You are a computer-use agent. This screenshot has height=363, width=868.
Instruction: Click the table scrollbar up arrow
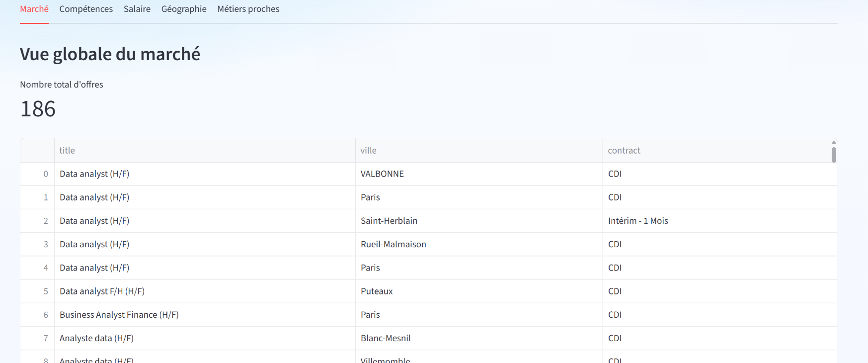(x=834, y=143)
